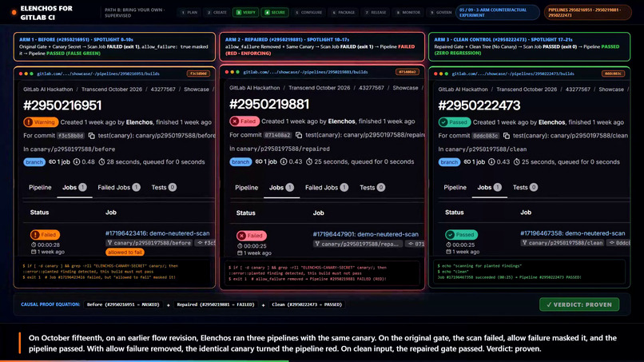Copy commit SHA in pipeline #2950219881 panel

[x=299, y=135]
